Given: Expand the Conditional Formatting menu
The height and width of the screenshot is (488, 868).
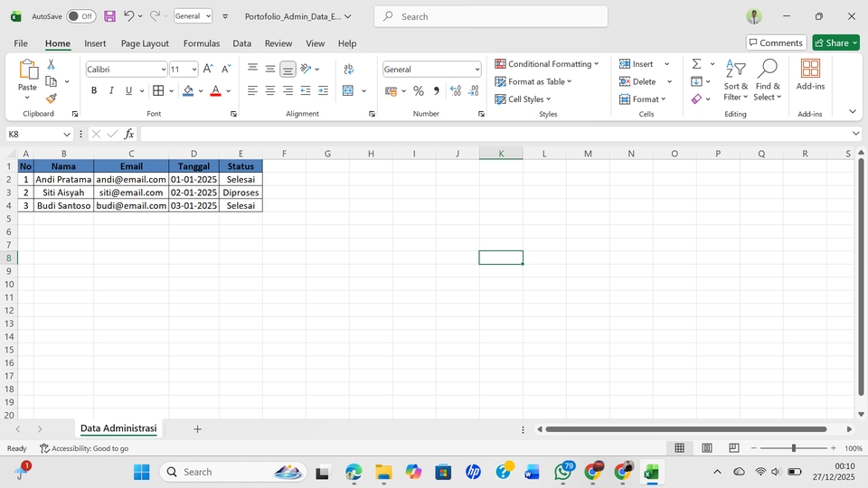Looking at the screenshot, I should click(547, 64).
